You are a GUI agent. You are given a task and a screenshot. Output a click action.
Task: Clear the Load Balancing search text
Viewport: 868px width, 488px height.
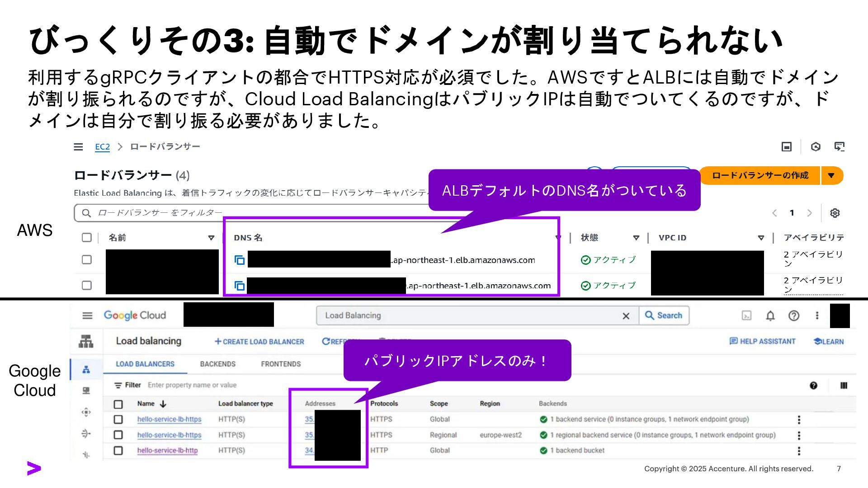626,316
